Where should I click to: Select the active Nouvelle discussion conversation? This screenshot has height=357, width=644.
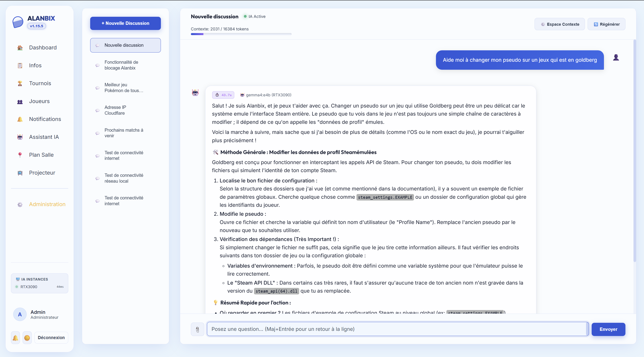pos(125,45)
